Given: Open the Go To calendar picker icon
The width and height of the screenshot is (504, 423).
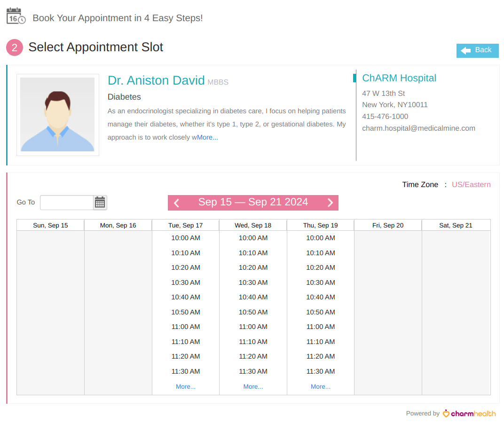Looking at the screenshot, I should (100, 203).
